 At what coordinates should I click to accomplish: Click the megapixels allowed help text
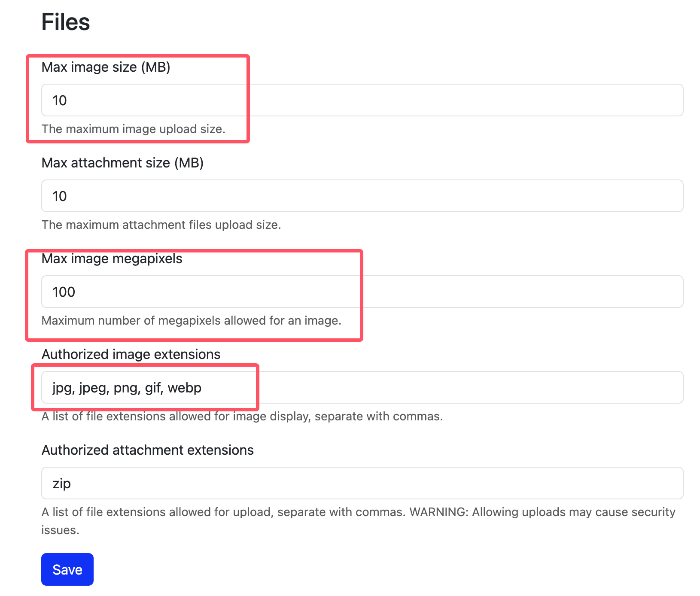(191, 320)
